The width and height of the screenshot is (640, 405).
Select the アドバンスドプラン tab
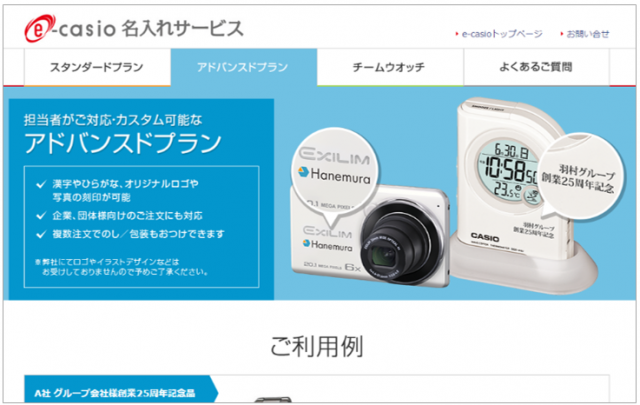tap(244, 67)
